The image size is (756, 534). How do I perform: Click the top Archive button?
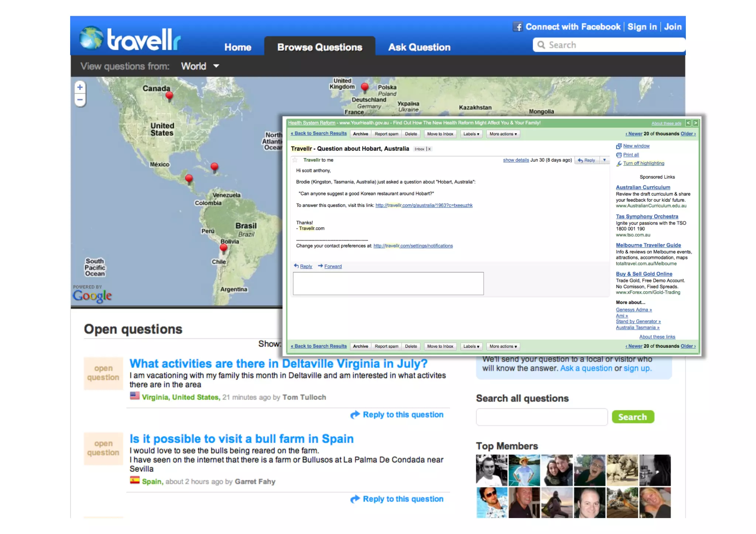coord(360,134)
